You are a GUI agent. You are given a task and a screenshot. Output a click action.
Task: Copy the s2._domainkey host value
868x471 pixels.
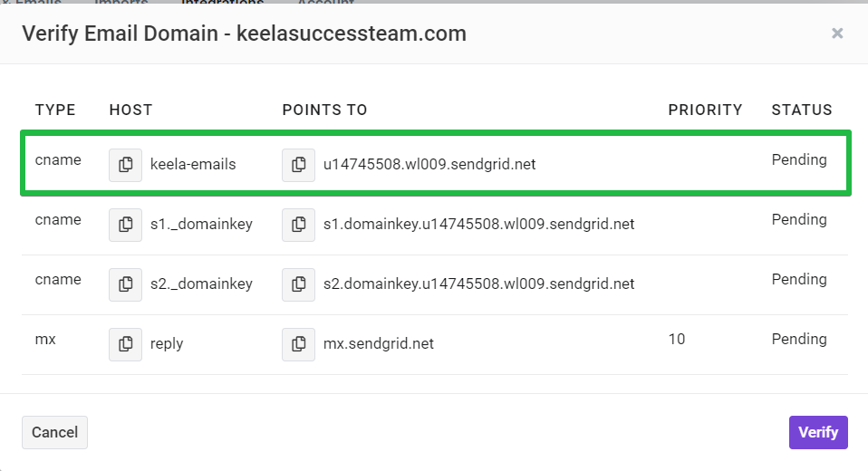click(126, 284)
